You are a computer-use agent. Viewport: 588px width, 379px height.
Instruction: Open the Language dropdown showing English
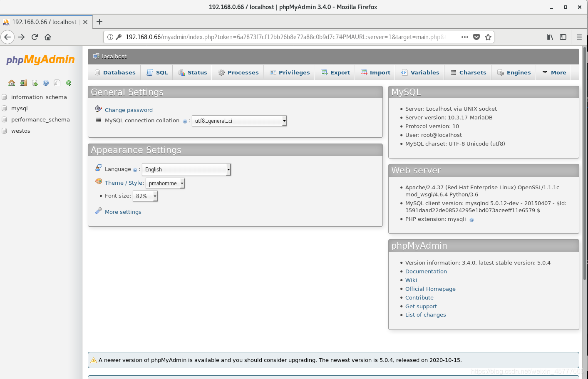186,169
